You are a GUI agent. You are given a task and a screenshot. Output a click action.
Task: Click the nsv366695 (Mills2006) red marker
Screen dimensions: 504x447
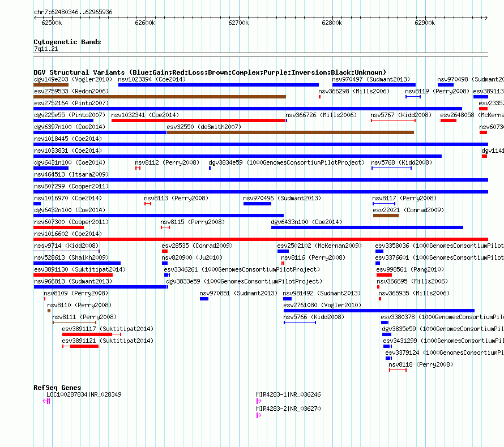coord(378,287)
